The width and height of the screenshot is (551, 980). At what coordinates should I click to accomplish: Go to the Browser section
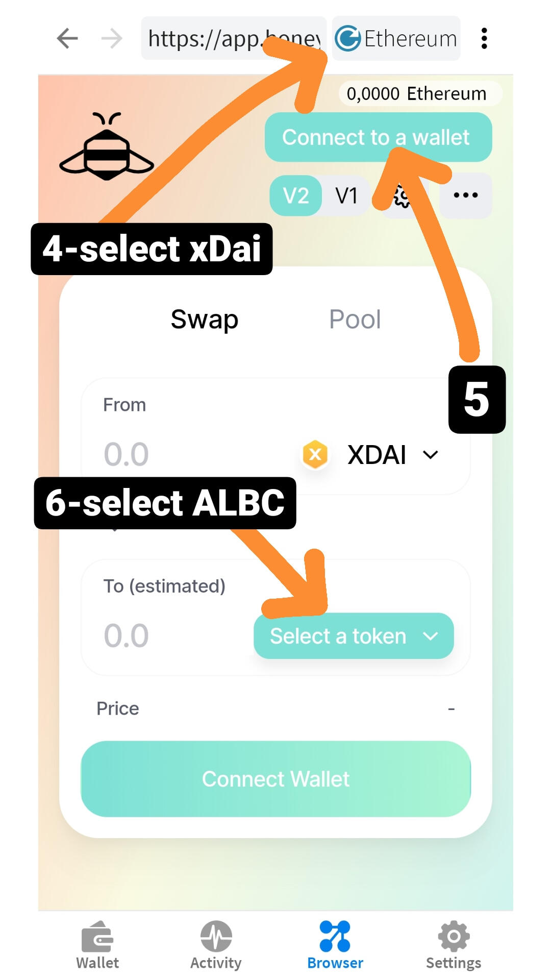click(335, 945)
